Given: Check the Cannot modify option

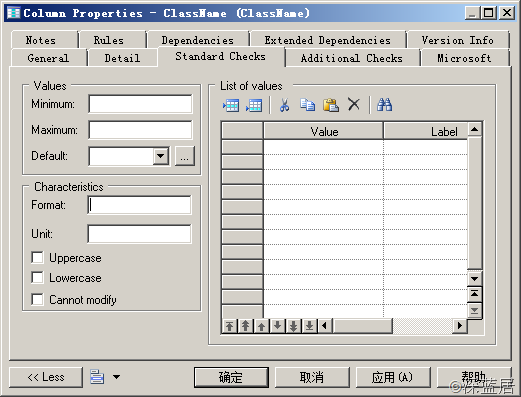Looking at the screenshot, I should (x=37, y=299).
